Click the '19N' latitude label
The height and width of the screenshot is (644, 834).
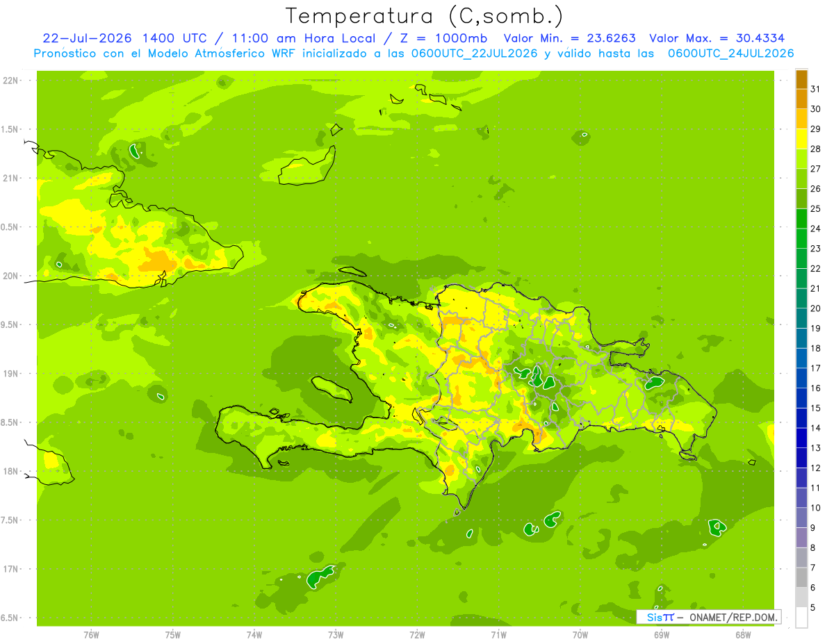[12, 374]
